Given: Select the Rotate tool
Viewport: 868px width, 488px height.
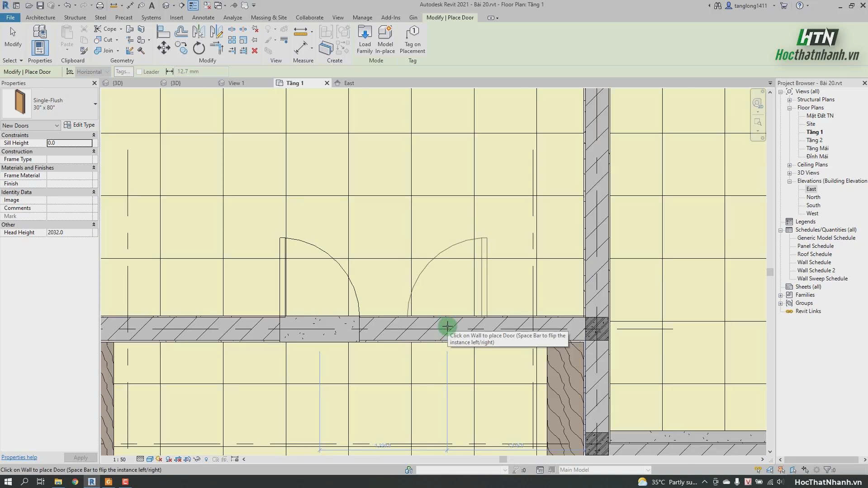Looking at the screenshot, I should (x=199, y=48).
